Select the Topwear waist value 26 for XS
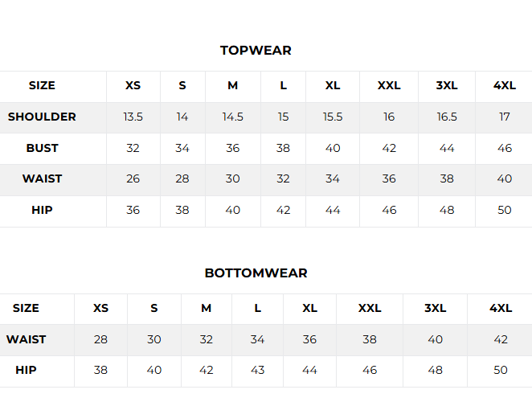 click(133, 179)
